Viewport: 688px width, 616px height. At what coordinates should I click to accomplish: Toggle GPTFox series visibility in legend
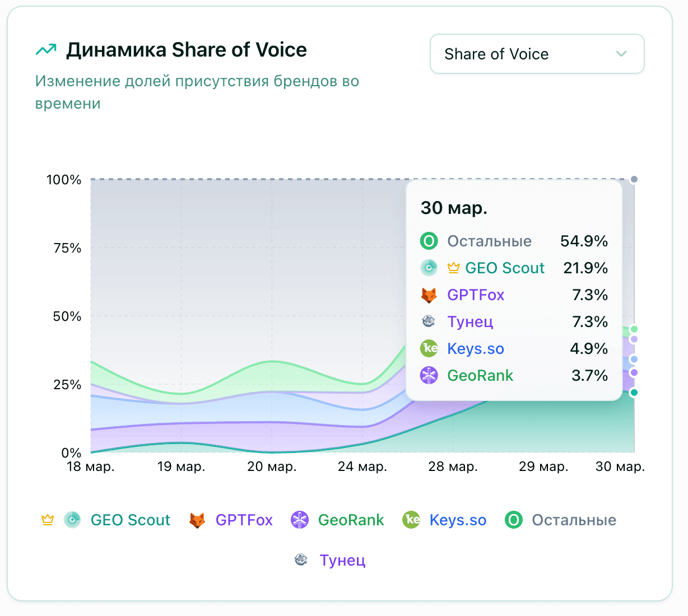pos(245,520)
